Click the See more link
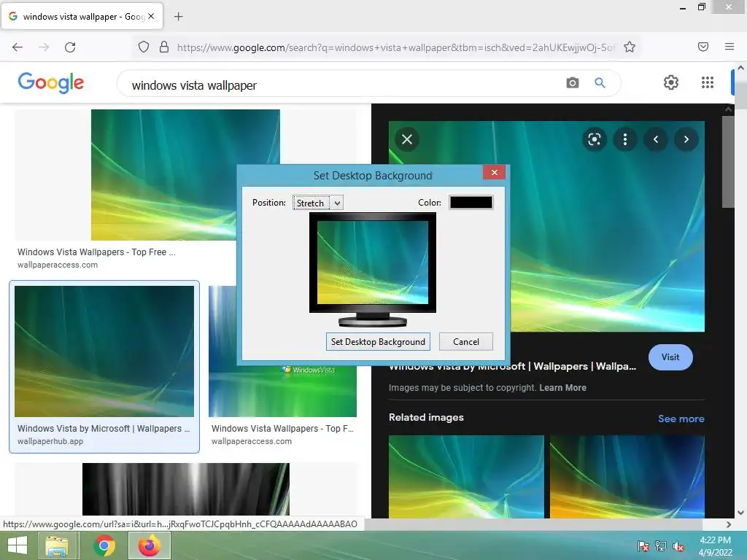The height and width of the screenshot is (560, 747). (x=681, y=419)
